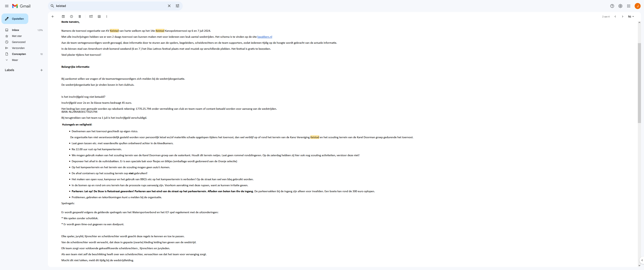The height and width of the screenshot is (270, 644).
Task: Go back to search results arrow
Action: click(x=53, y=16)
